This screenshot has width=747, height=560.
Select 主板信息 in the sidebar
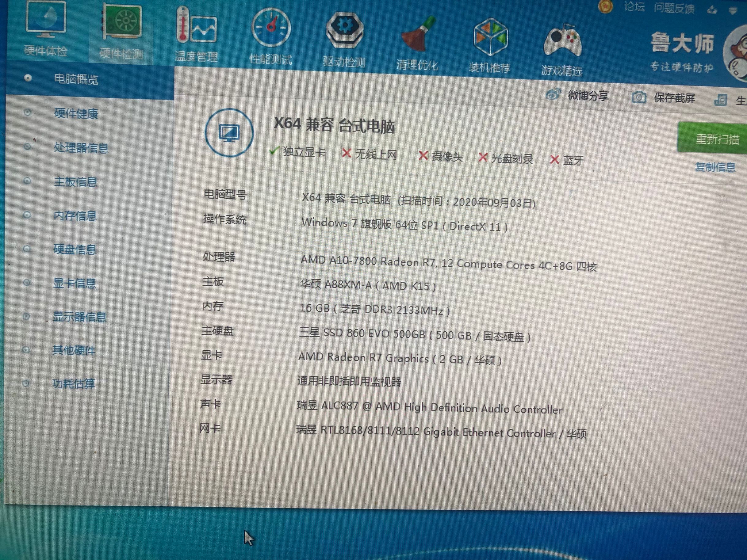pos(75,182)
